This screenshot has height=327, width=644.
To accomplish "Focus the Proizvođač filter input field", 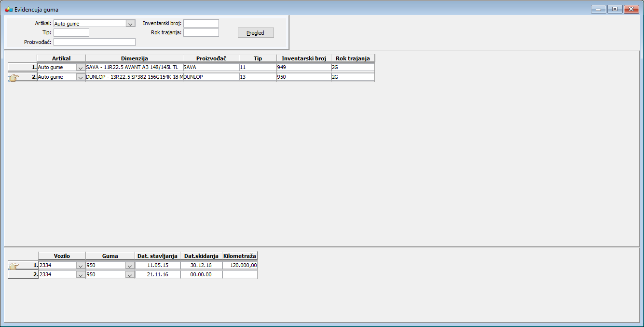I will [x=95, y=42].
